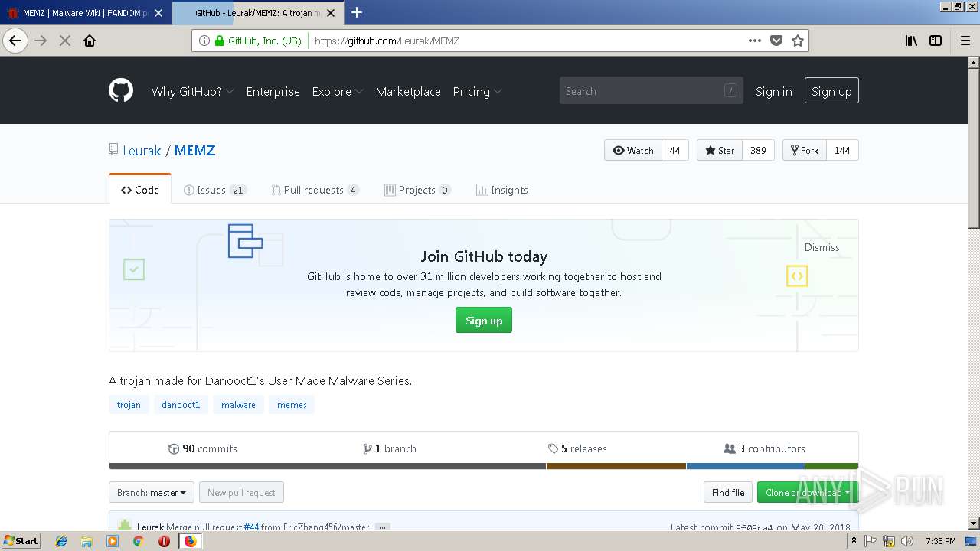Open the volume control in system tray
This screenshot has height=551, width=980.
pos(907,541)
